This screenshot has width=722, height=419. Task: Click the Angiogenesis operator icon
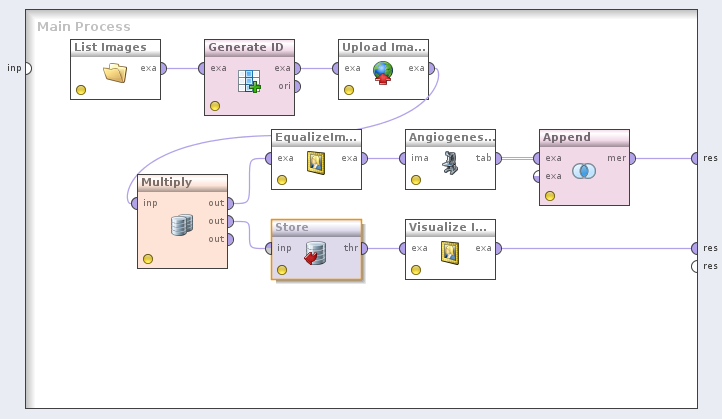[x=450, y=162]
